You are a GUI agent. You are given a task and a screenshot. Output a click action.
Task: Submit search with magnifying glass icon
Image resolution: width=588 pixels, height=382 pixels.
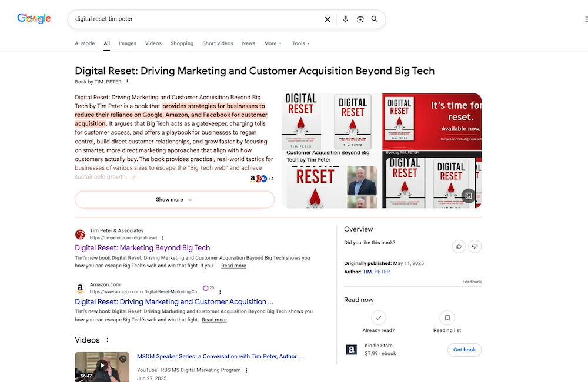[x=374, y=19]
